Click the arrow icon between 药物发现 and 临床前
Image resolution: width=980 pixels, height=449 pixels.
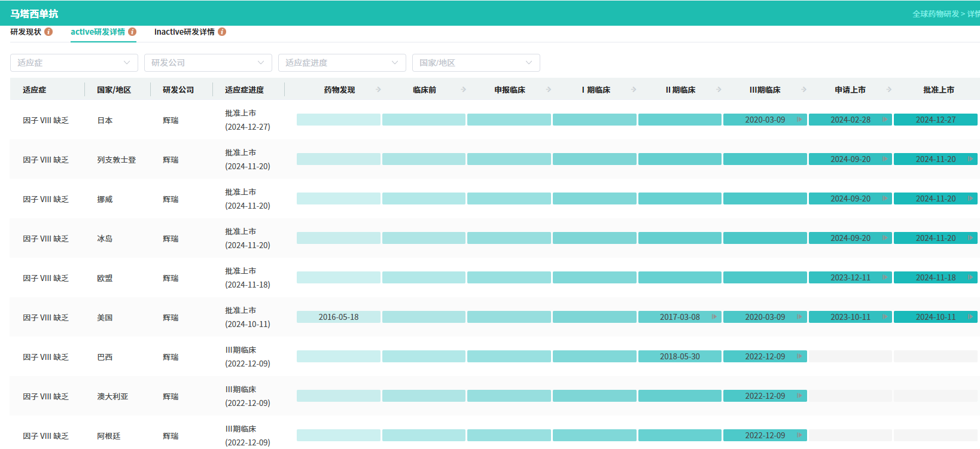[379, 90]
